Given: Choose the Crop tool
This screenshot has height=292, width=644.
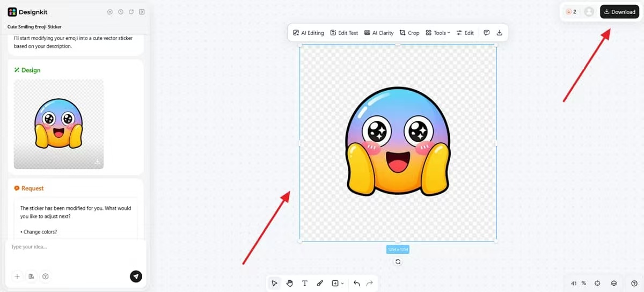Looking at the screenshot, I should [x=409, y=33].
